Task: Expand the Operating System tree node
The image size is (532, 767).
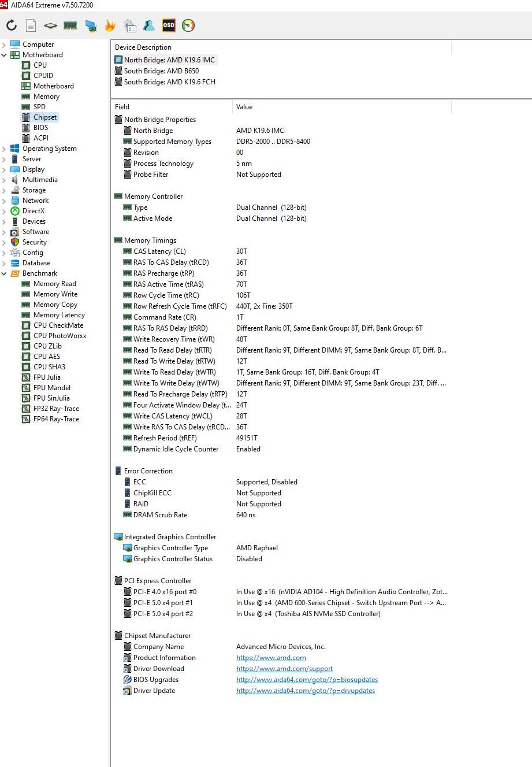Action: coord(4,149)
